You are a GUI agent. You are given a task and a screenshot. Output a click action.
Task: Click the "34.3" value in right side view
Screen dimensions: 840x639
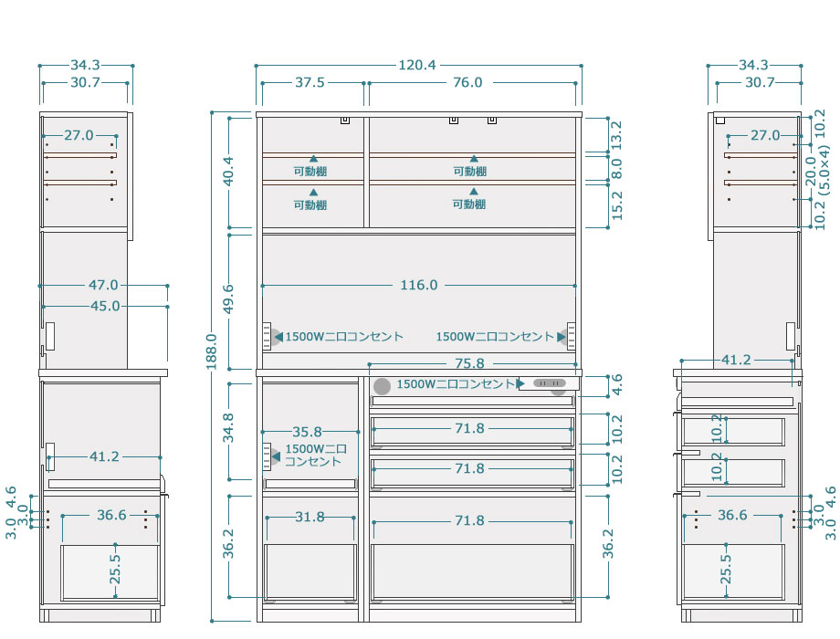click(753, 66)
